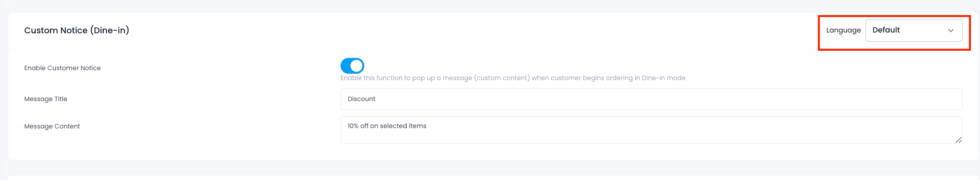Screen dimensions: 980x180
Task: Click the "Dine-in mode" words in helper text
Action: point(664,78)
